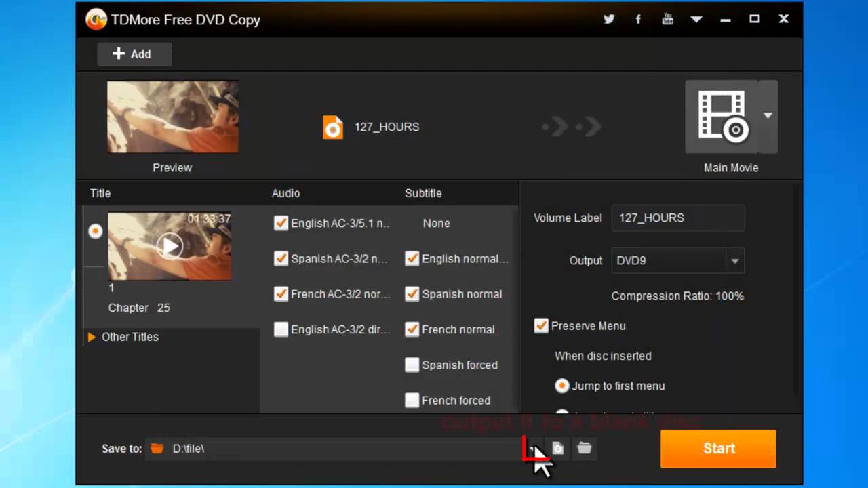Click the orange disc icon beside 127_HOURS
The image size is (868, 488).
coord(333,127)
